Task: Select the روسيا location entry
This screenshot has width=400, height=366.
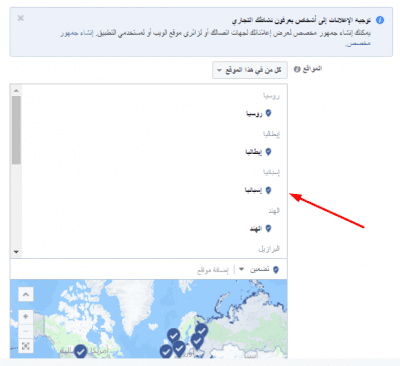Action: [255, 114]
